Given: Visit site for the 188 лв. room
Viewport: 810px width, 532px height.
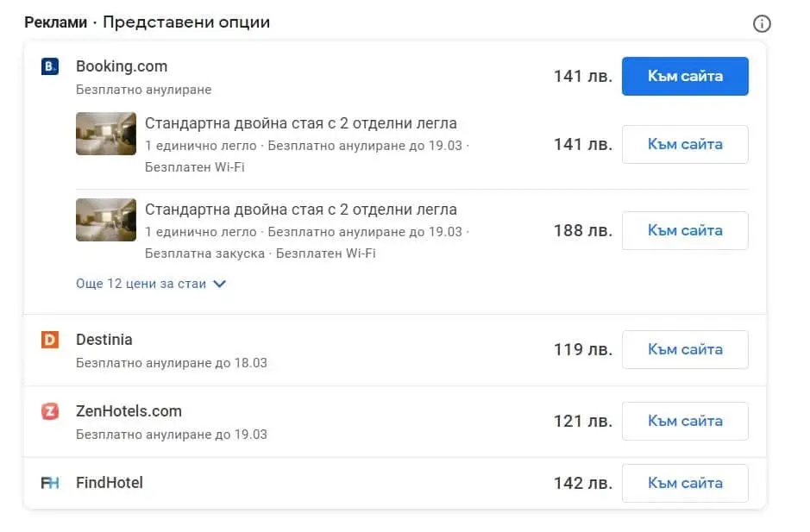Looking at the screenshot, I should click(x=685, y=230).
